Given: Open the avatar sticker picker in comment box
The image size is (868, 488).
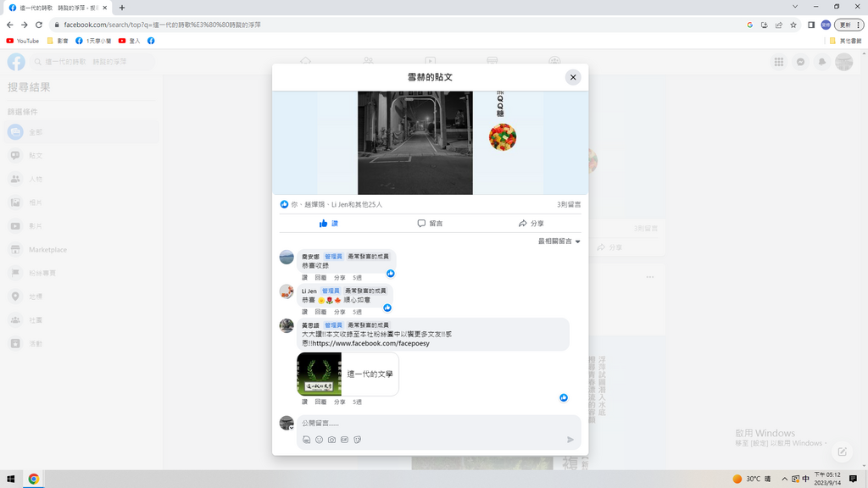Looking at the screenshot, I should pos(306,440).
